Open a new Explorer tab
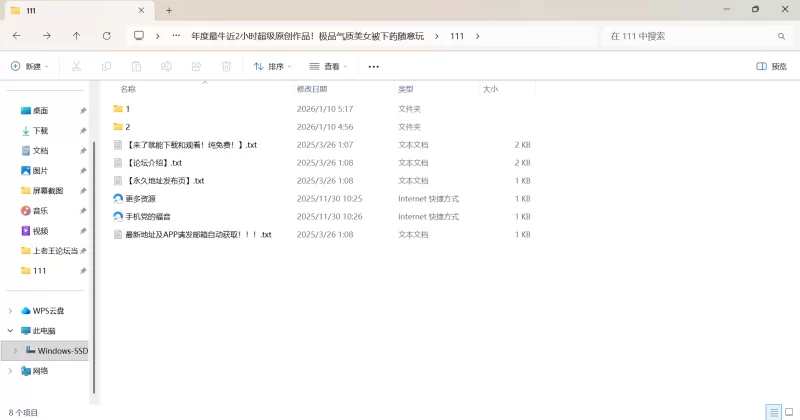 pos(169,10)
